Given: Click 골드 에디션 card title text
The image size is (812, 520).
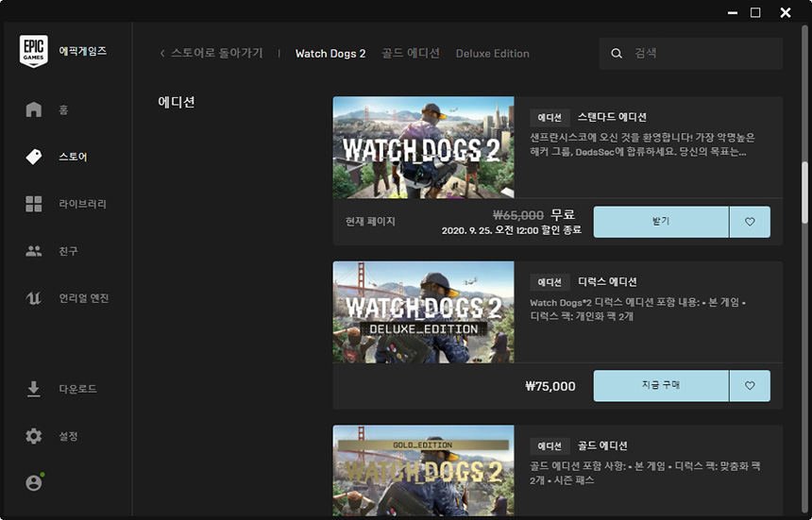Looking at the screenshot, I should (602, 445).
